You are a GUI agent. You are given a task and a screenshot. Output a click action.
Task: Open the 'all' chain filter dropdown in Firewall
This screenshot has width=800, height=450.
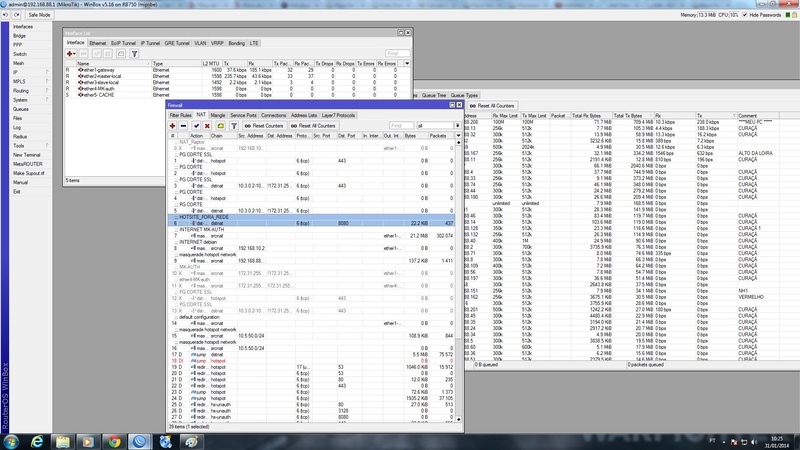(x=456, y=126)
